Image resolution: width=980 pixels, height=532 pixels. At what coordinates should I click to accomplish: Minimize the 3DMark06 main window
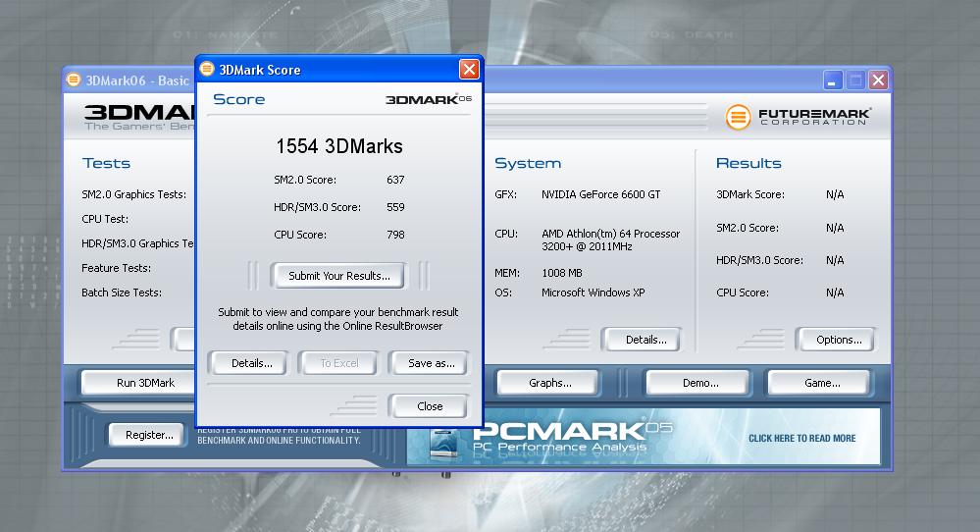[x=833, y=80]
